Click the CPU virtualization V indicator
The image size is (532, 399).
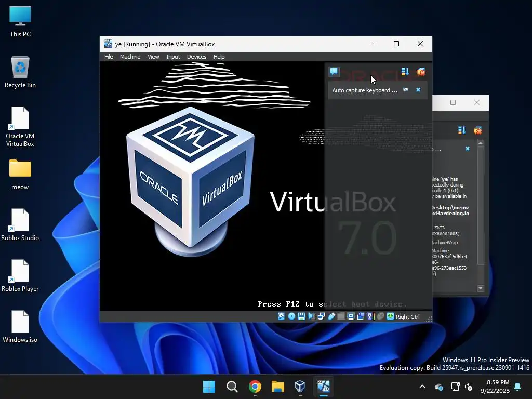[x=370, y=316]
